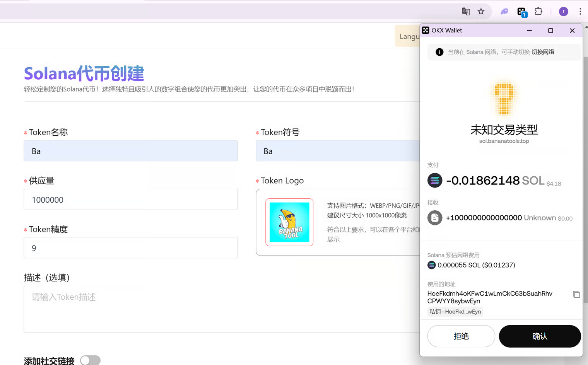Click the 供应量 supply input field
The width and height of the screenshot is (588, 365).
131,200
